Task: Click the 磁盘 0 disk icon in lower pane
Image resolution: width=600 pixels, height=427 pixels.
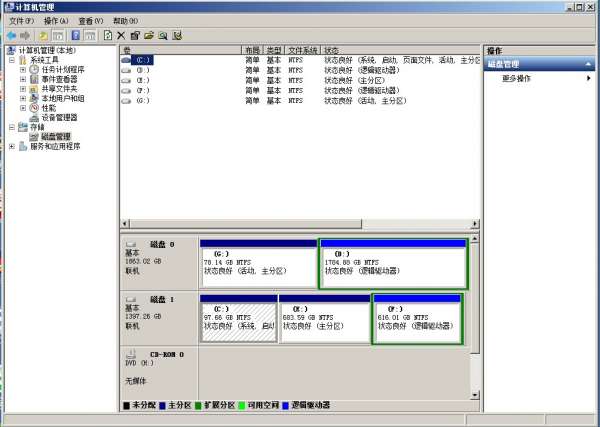Action: click(x=131, y=244)
